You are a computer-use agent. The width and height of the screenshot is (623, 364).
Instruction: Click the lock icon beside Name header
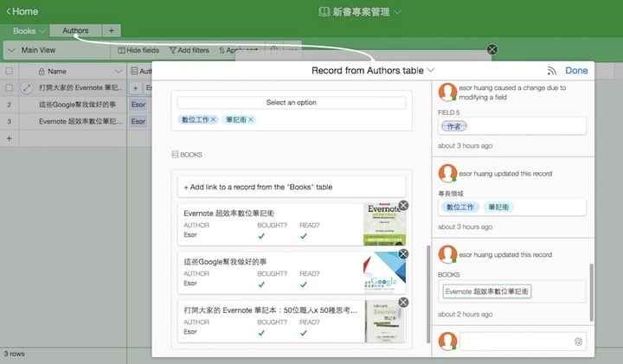tap(42, 72)
